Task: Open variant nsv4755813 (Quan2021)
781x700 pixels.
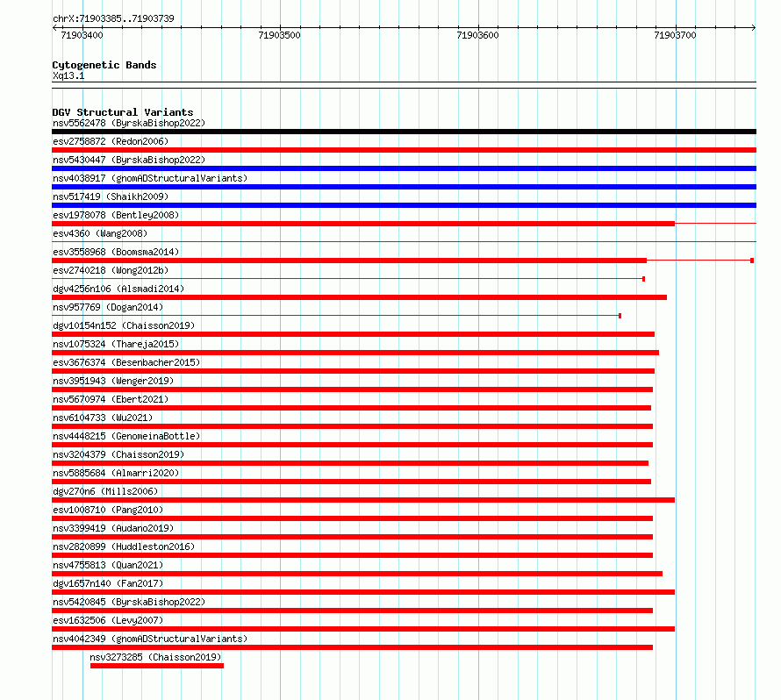Action: [x=108, y=565]
